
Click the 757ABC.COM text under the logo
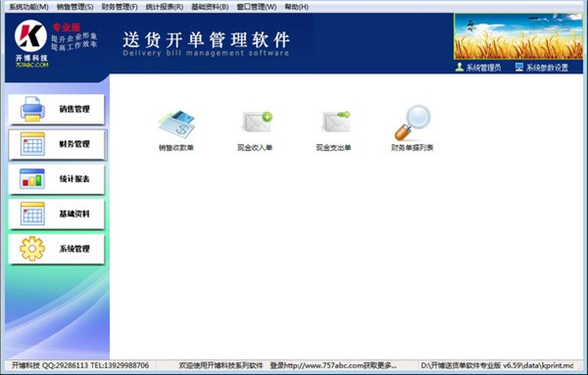(x=32, y=65)
